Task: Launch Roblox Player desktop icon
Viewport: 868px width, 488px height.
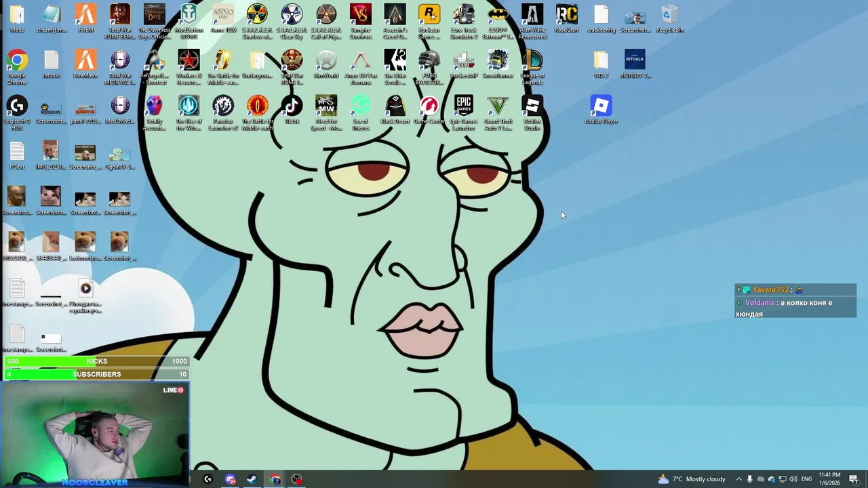Action: (x=601, y=110)
